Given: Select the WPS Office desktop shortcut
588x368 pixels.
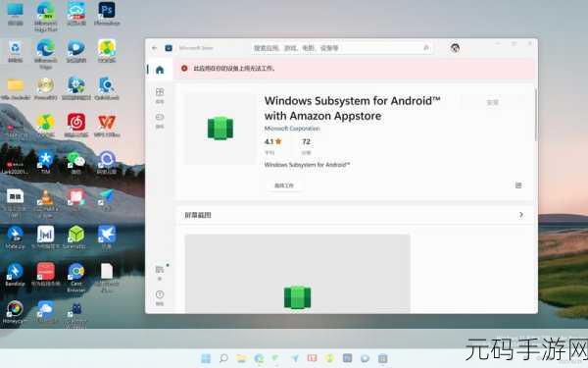Looking at the screenshot, I should click(x=107, y=126).
